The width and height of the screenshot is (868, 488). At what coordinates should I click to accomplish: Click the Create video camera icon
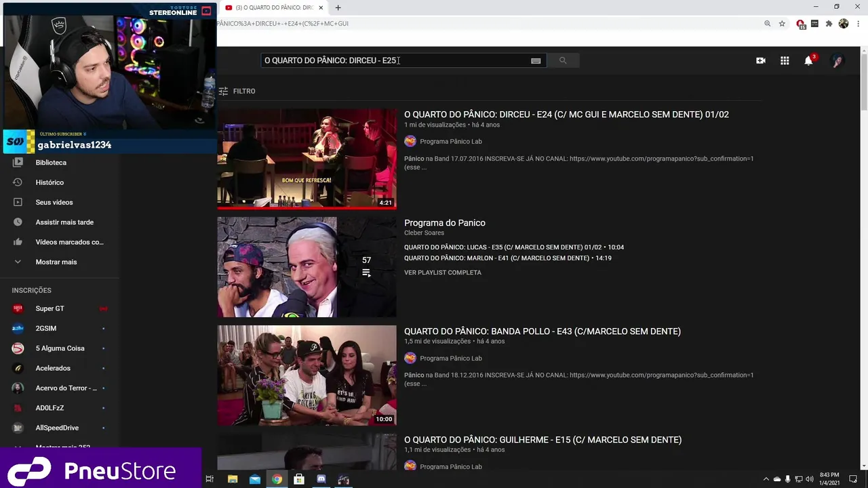coord(761,60)
